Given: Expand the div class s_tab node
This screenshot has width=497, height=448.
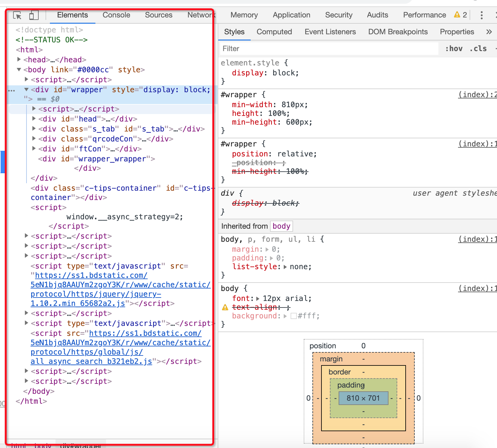Looking at the screenshot, I should click(34, 128).
